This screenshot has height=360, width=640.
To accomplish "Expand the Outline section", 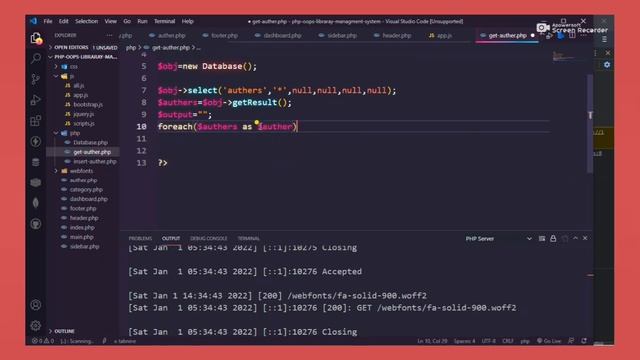I will (x=63, y=331).
